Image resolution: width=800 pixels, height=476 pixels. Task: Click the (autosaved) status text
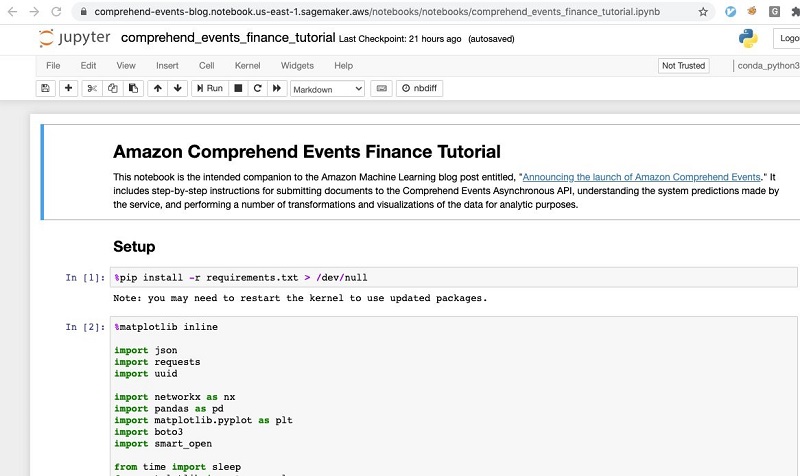tap(491, 39)
